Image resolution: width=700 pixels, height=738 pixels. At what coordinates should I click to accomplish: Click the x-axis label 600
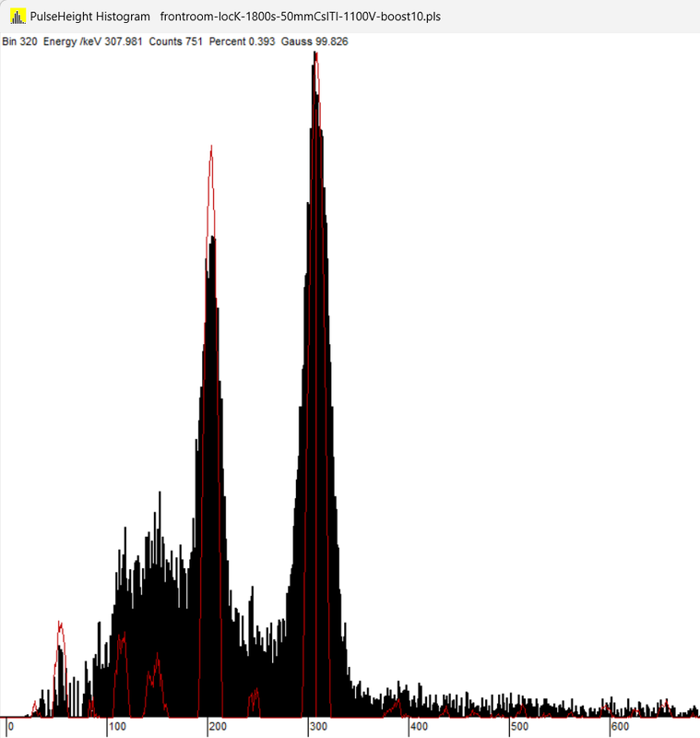click(621, 726)
